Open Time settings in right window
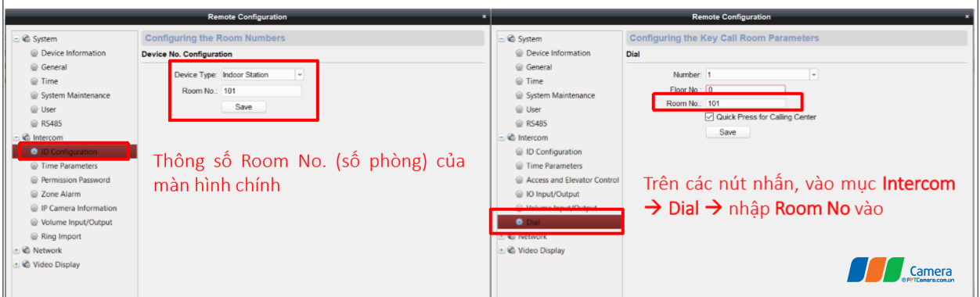Viewport: 980px width, 297px height. pyautogui.click(x=535, y=81)
